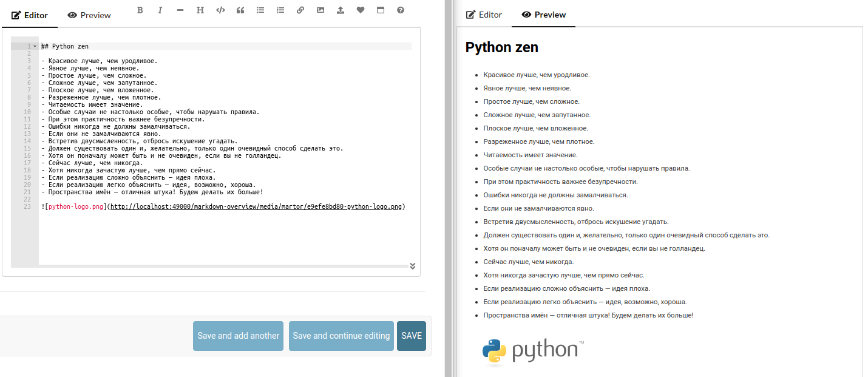Switch to the left Preview tab
Viewport: 868px width, 377px height.
89,15
